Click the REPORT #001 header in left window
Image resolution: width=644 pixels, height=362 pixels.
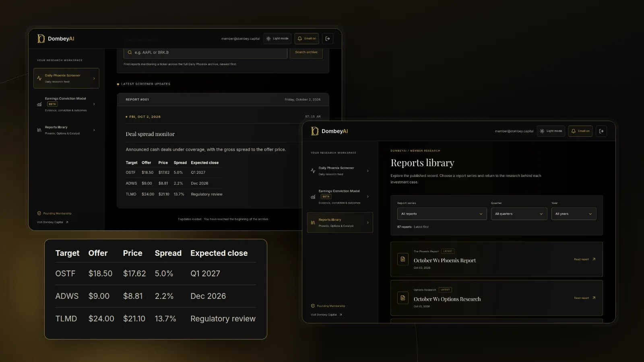137,99
